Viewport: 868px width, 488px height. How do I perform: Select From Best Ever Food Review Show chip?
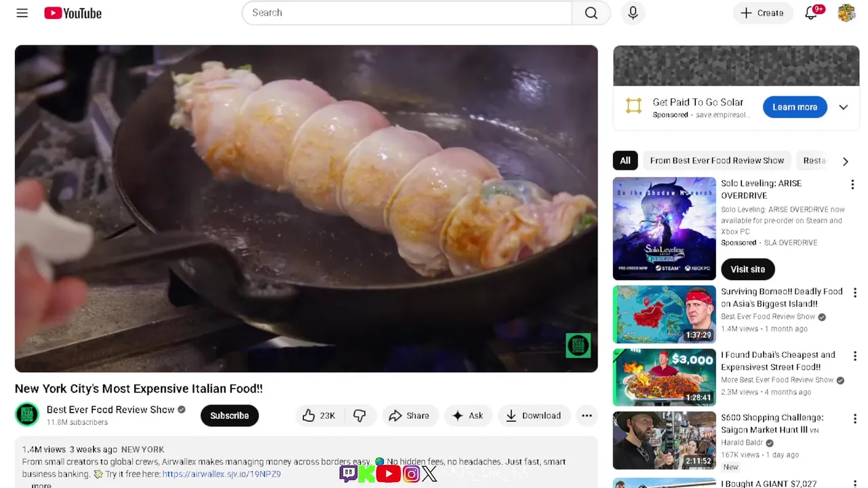[x=717, y=161]
